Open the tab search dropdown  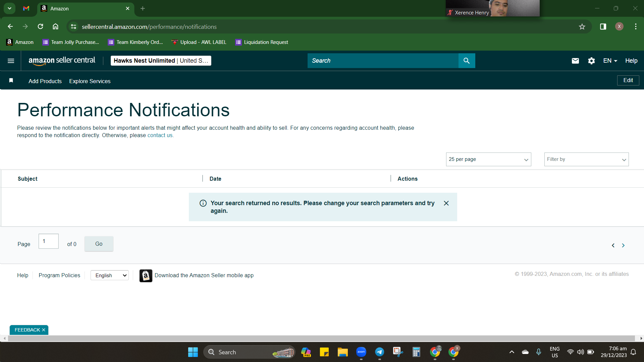tap(9, 8)
